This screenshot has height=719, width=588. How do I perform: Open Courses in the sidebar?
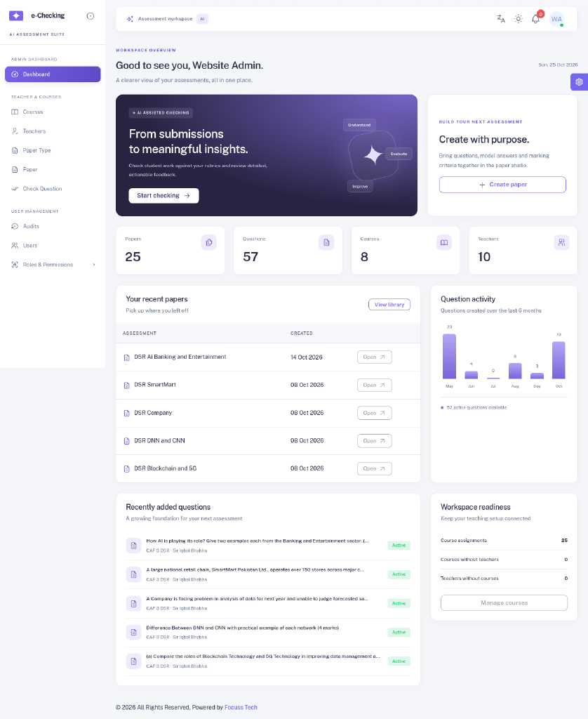coord(53,112)
